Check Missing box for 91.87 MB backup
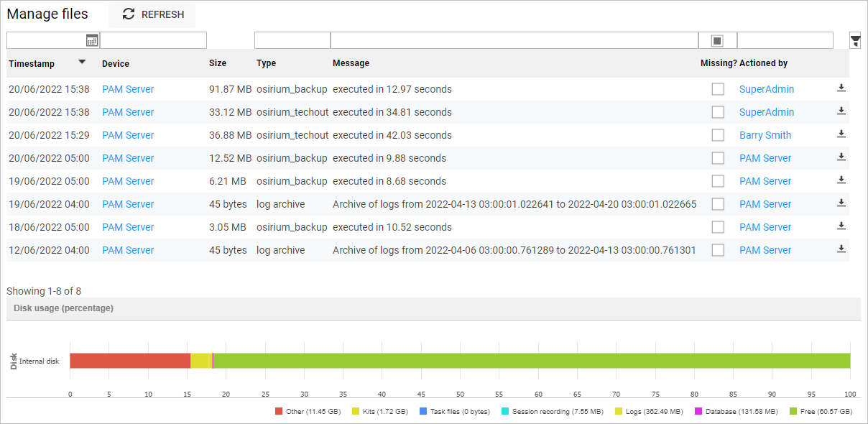The width and height of the screenshot is (868, 424). click(718, 89)
